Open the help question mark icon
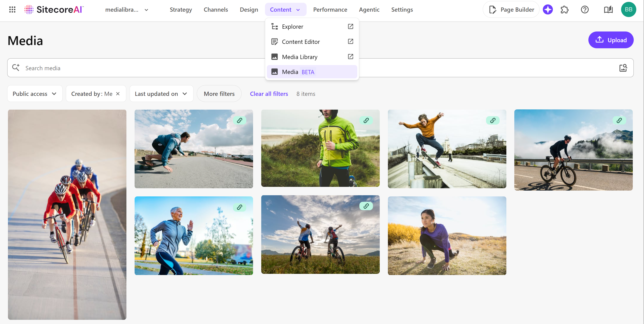644x324 pixels. [x=584, y=10]
